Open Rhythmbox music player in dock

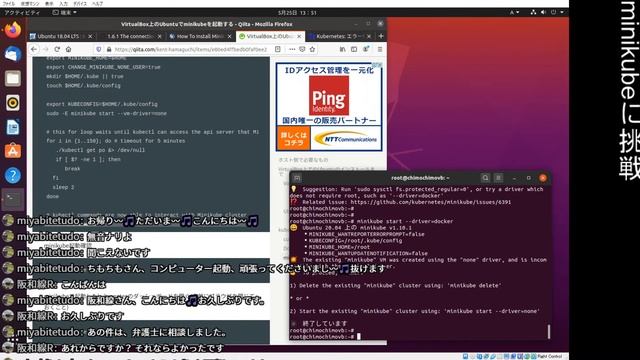click(x=13, y=102)
